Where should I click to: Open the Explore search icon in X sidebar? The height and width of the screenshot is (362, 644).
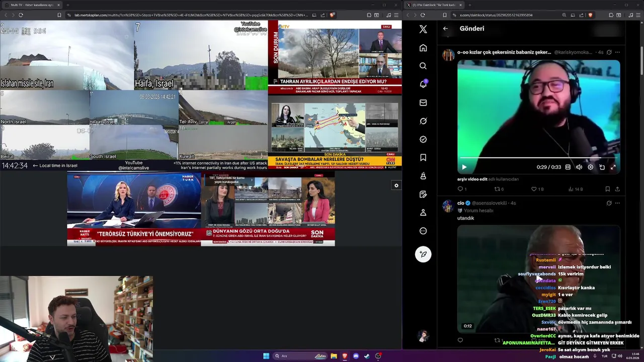pos(423,66)
